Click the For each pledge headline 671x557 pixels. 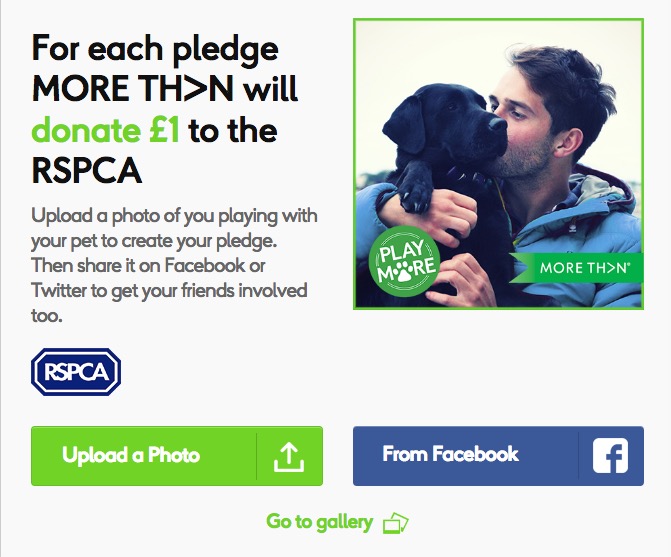coord(165,109)
